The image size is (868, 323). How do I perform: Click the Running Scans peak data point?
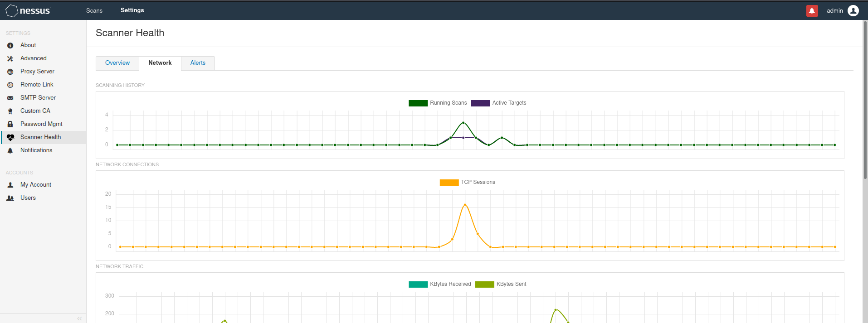tap(463, 123)
